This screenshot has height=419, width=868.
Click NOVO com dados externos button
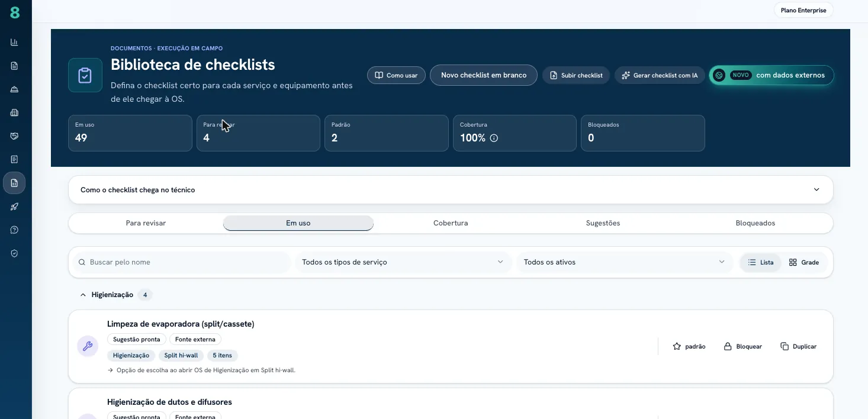(x=771, y=75)
